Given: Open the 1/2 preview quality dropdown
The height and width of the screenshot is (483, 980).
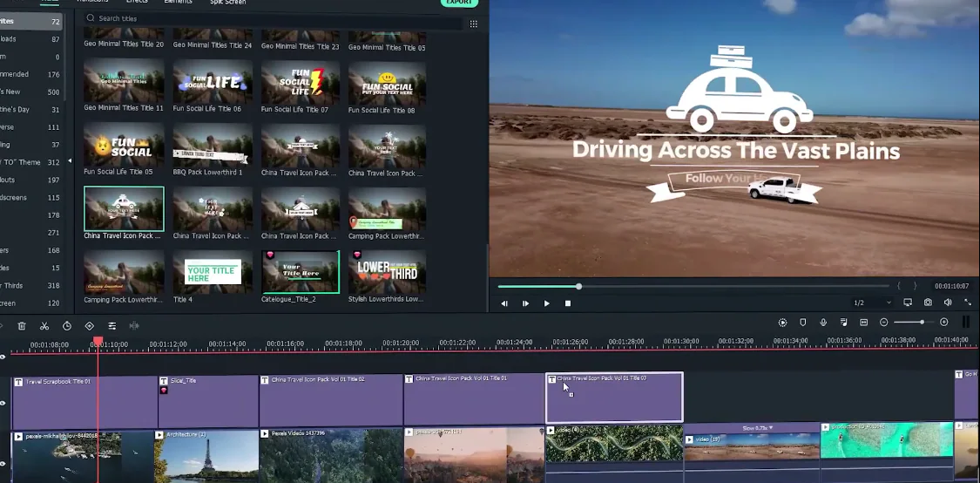Looking at the screenshot, I should [873, 303].
